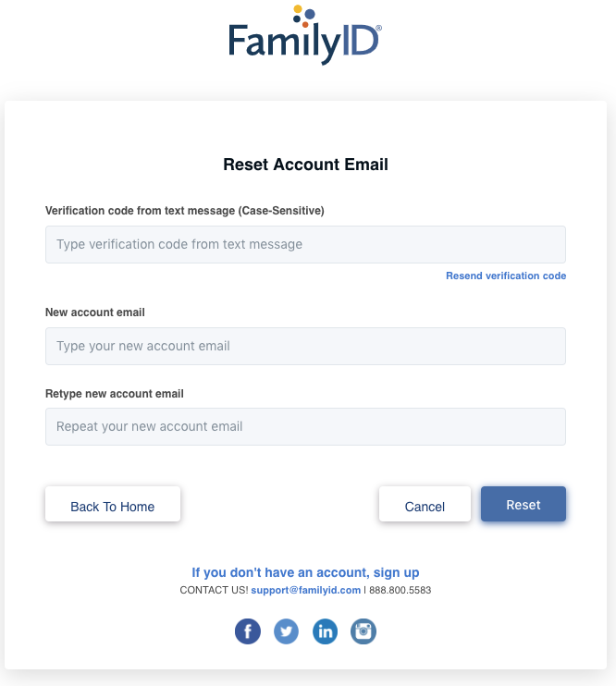Image resolution: width=616 pixels, height=686 pixels.
Task: Go Back To Home
Action: click(x=113, y=504)
